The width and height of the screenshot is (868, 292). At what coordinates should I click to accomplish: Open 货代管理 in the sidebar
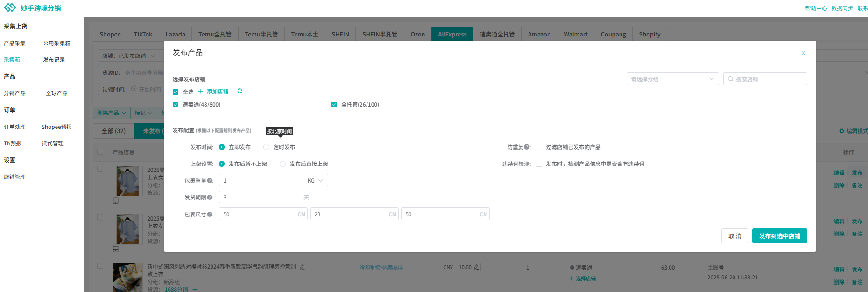(x=52, y=143)
